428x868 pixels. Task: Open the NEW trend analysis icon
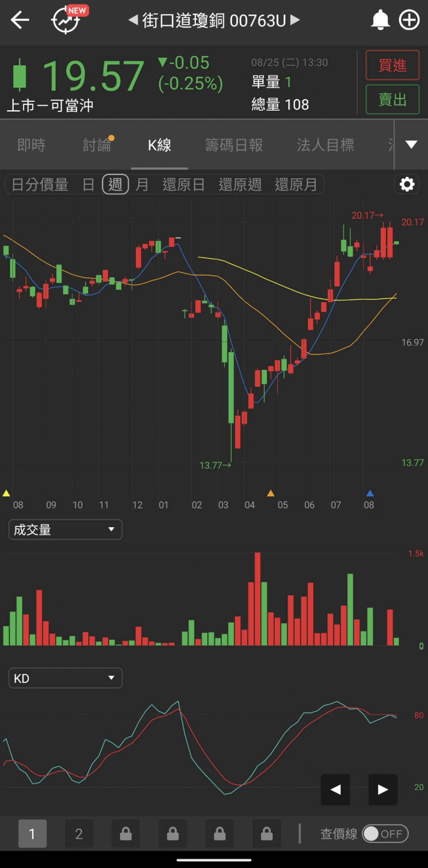click(x=68, y=19)
